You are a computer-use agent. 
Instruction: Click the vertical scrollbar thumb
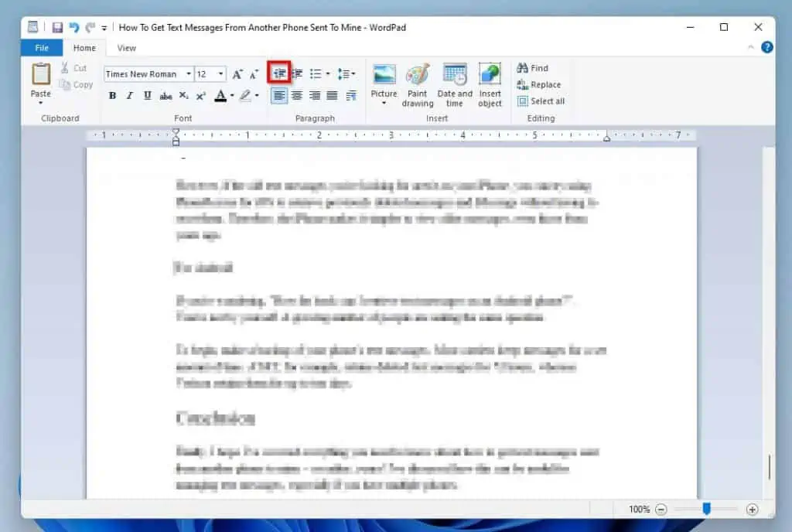tap(770, 467)
